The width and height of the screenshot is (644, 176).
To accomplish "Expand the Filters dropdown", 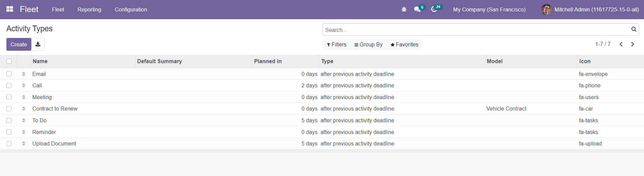I will click(336, 44).
